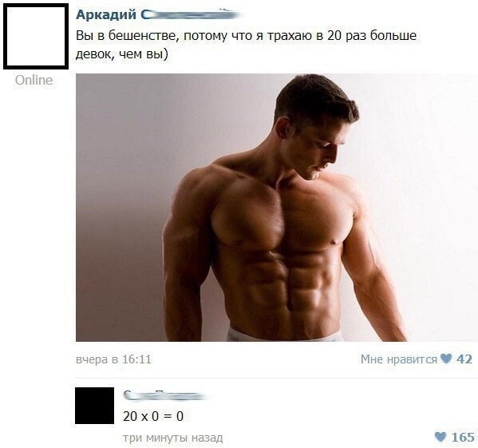
Task: Click the comment text "20 x 0 = 0"
Action: point(153,416)
